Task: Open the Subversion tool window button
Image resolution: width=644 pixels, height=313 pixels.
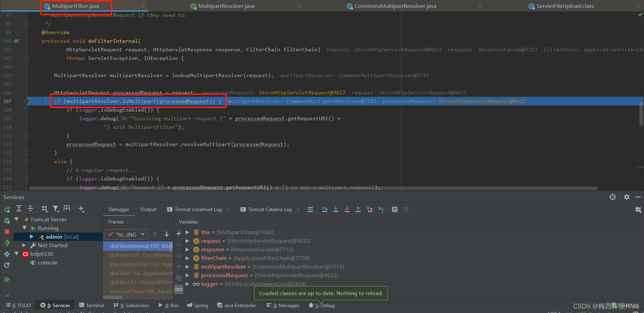Action: pos(131,305)
